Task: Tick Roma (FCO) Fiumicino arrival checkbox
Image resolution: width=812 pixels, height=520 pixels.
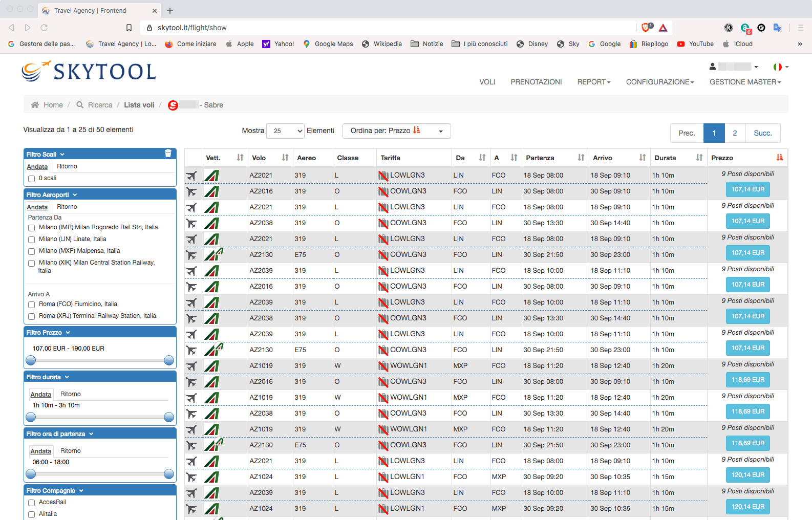Action: coord(32,305)
